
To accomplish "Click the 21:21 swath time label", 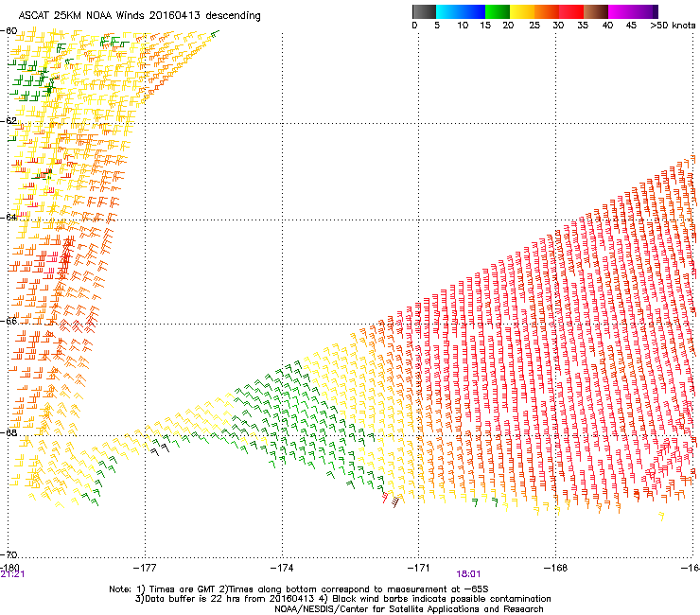I will 12,574.
